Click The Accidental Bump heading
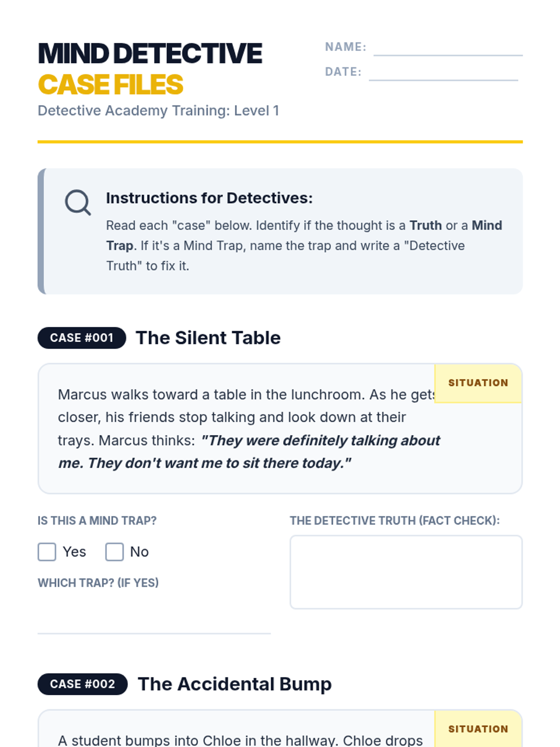560x747 pixels. click(235, 684)
